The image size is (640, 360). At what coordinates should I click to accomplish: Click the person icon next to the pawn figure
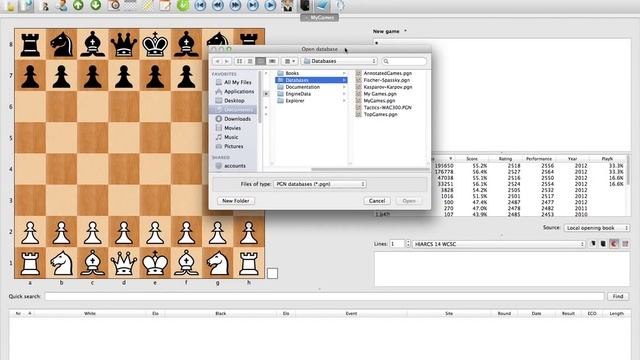click(x=62, y=5)
